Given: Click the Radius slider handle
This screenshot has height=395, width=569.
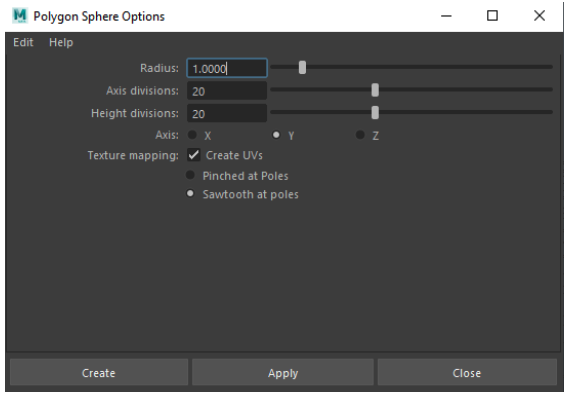Looking at the screenshot, I should (x=302, y=67).
